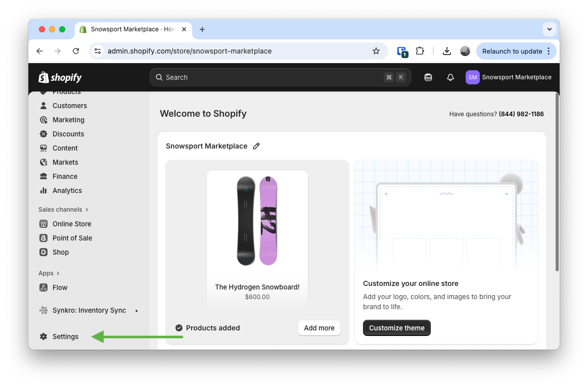Open the Flow app
588x387 pixels.
pyautogui.click(x=60, y=287)
